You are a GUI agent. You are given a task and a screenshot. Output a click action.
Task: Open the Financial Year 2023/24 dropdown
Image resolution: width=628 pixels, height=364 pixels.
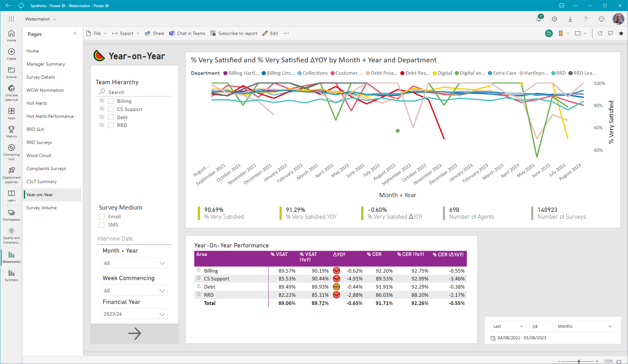point(134,314)
